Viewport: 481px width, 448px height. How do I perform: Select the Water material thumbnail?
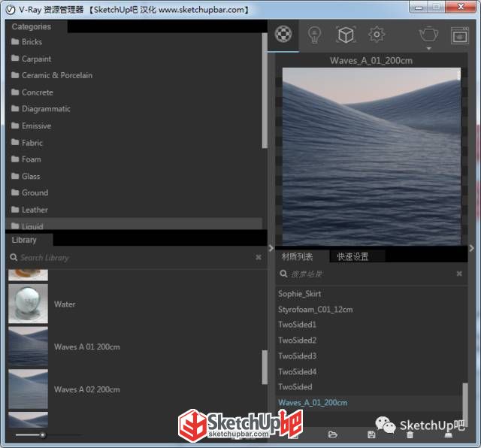point(29,304)
